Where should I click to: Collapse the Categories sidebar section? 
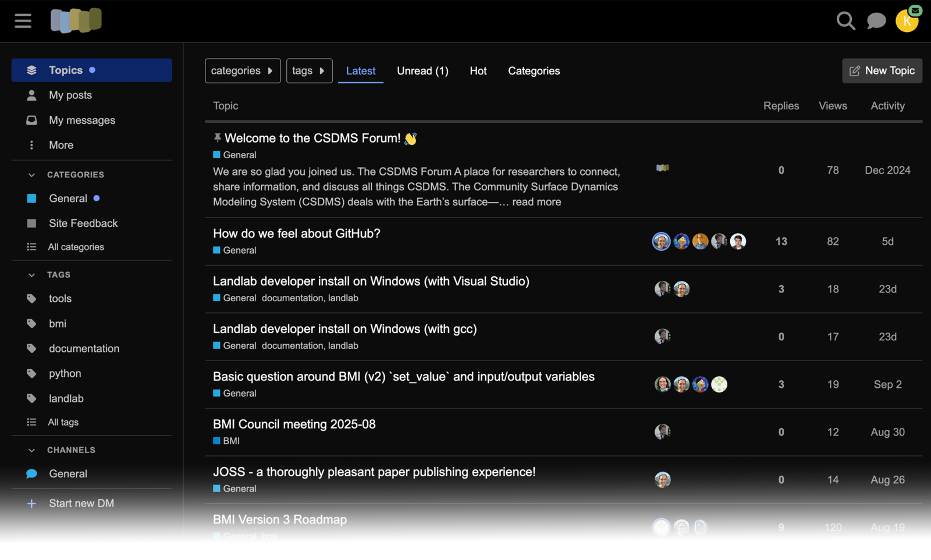coord(32,174)
